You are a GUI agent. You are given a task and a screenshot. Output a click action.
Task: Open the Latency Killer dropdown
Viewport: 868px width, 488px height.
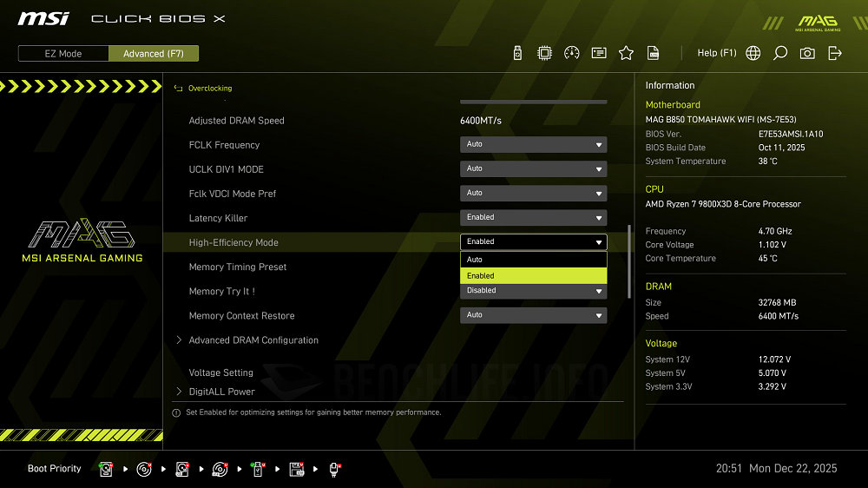533,217
